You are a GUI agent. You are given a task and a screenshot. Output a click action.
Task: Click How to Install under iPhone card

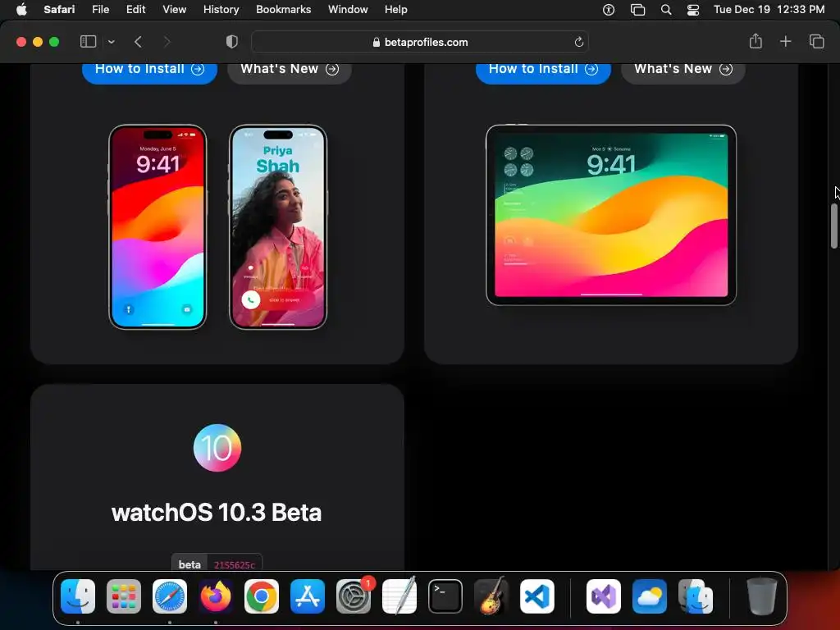point(149,72)
